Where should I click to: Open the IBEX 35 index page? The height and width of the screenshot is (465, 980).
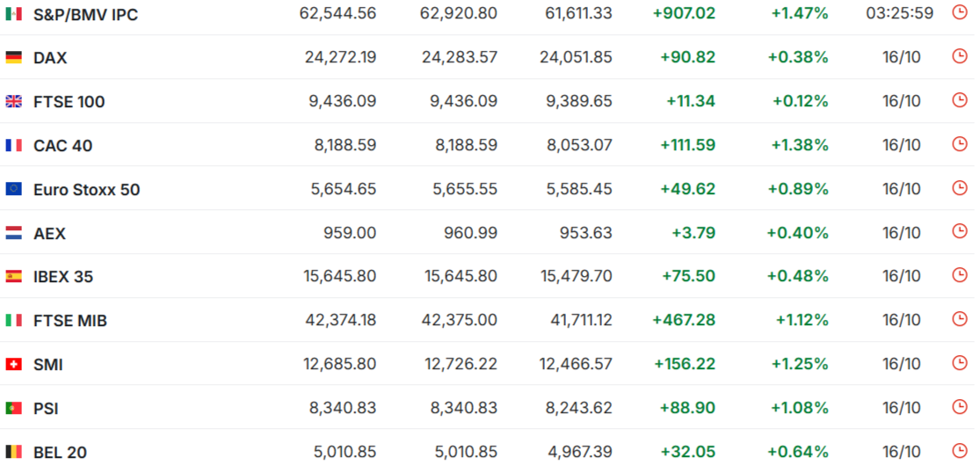tap(63, 277)
